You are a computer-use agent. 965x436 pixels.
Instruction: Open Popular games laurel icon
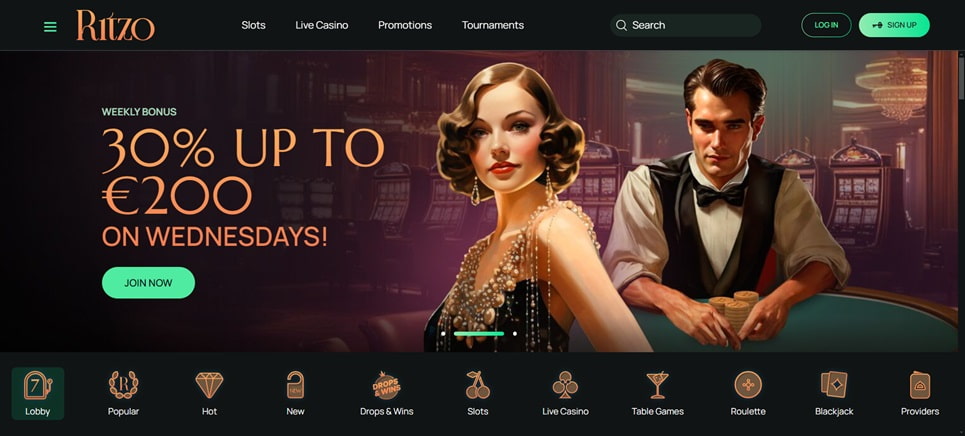tap(123, 386)
